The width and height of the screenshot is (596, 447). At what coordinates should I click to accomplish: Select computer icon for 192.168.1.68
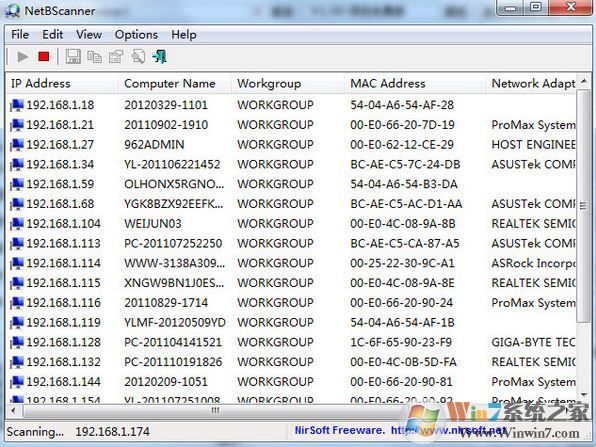(17, 204)
